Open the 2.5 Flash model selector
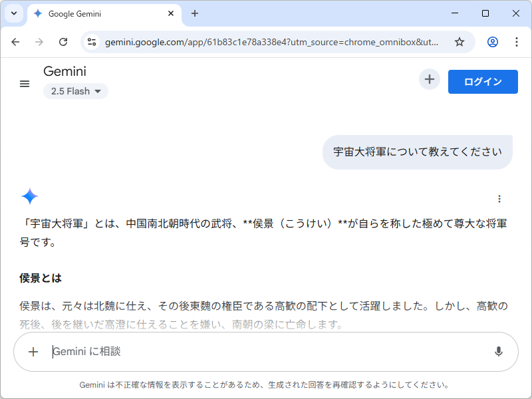532x399 pixels. click(x=75, y=91)
